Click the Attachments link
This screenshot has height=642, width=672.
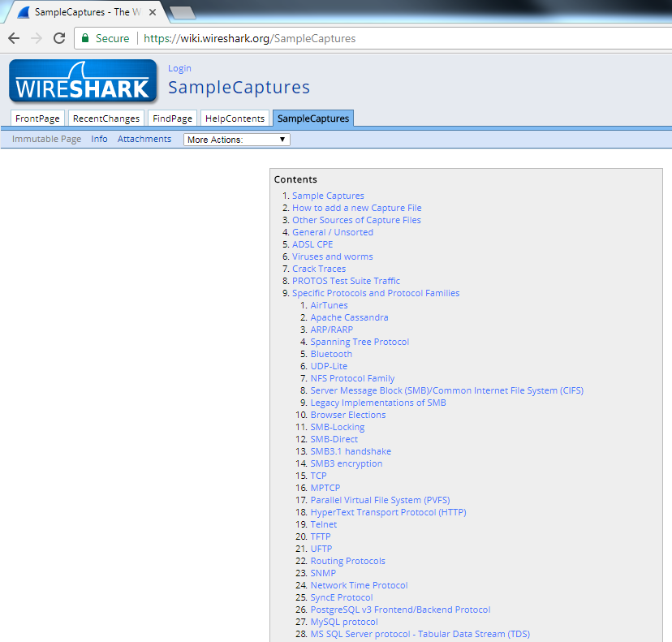pos(144,139)
